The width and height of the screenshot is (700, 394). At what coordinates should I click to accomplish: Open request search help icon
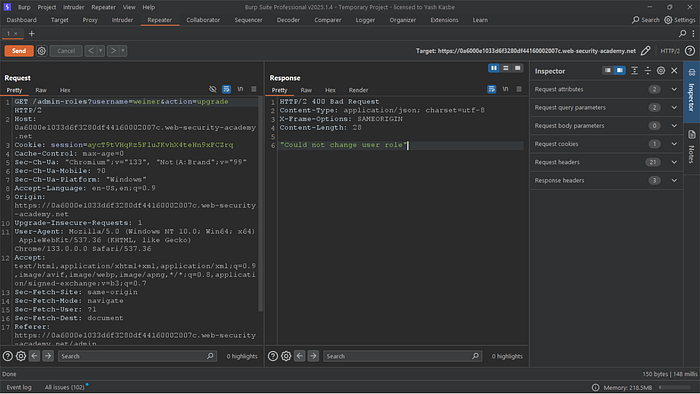click(8, 356)
